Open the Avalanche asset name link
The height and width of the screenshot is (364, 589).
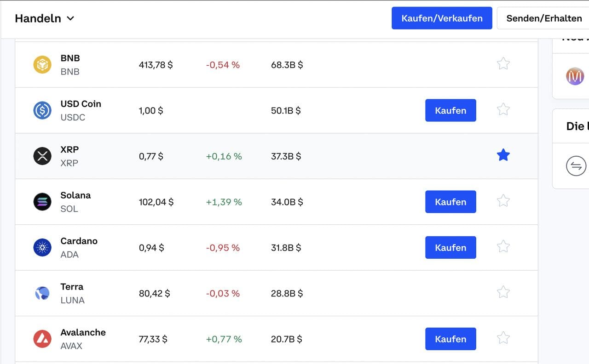pyautogui.click(x=83, y=332)
